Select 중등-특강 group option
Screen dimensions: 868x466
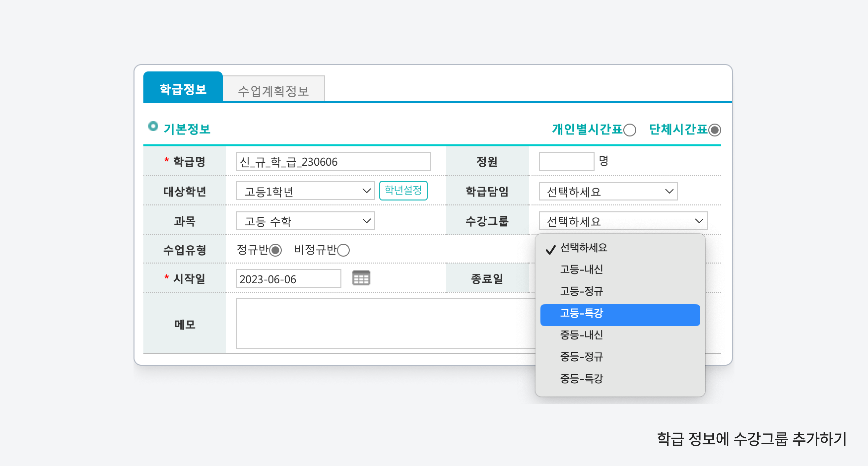pos(582,379)
